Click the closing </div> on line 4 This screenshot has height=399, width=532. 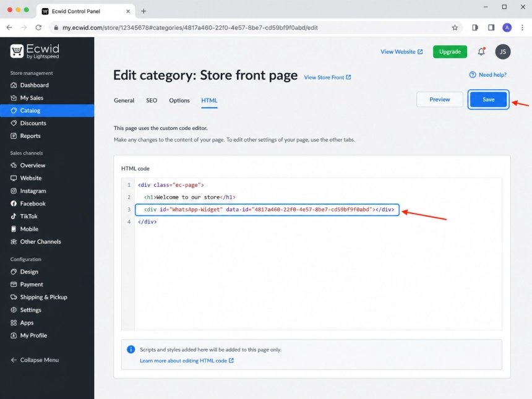click(x=147, y=222)
